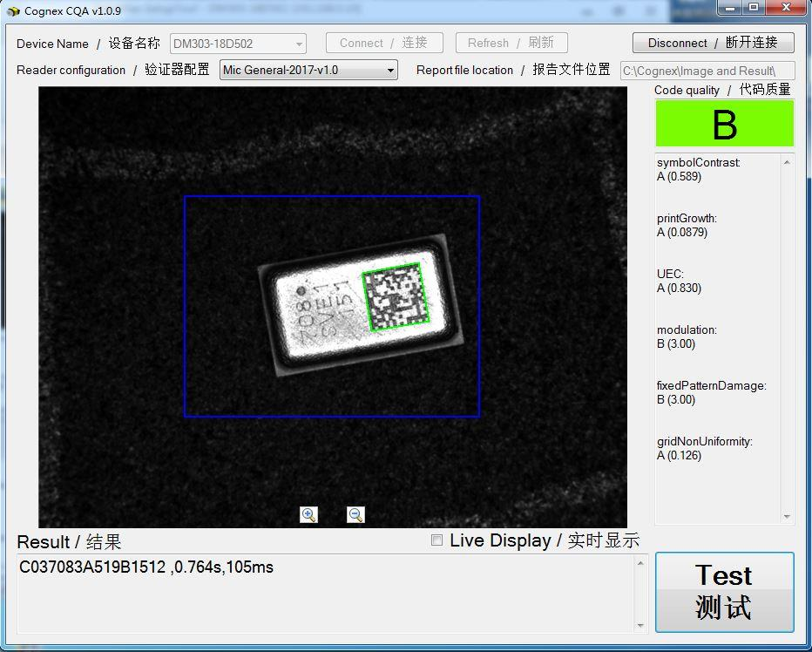Zoom out of the captured image
The image size is (812, 652).
[x=355, y=514]
